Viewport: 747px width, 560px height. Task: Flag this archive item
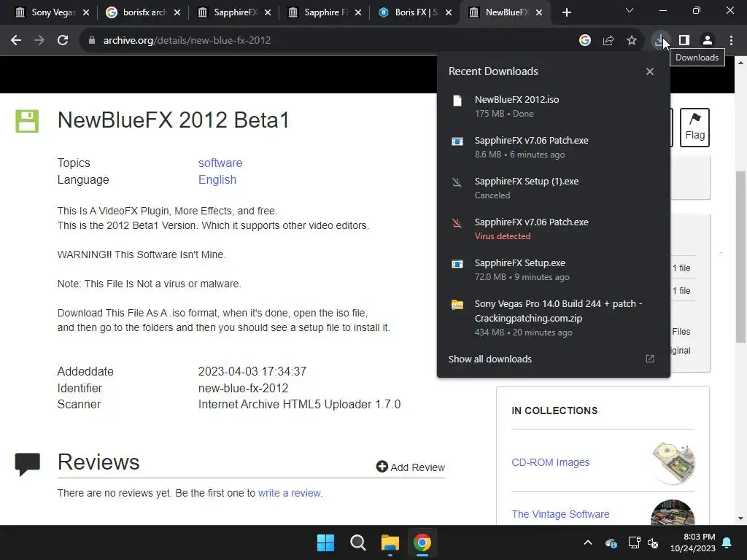pyautogui.click(x=694, y=128)
